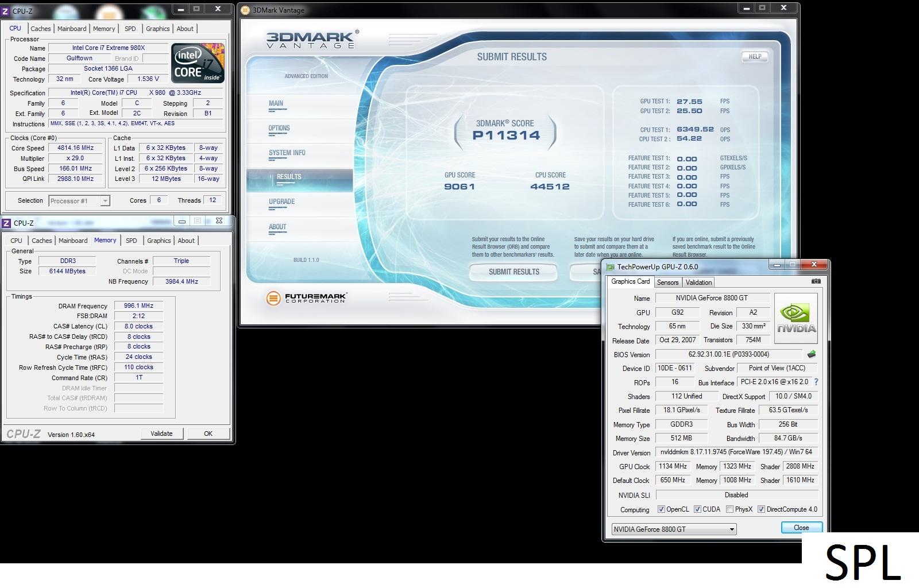Open the Processor #1 selection dropdown
Image resolution: width=919 pixels, height=588 pixels.
click(105, 201)
